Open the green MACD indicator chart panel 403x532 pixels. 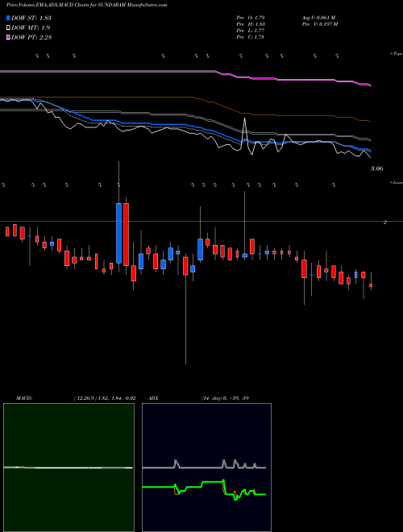[69, 468]
